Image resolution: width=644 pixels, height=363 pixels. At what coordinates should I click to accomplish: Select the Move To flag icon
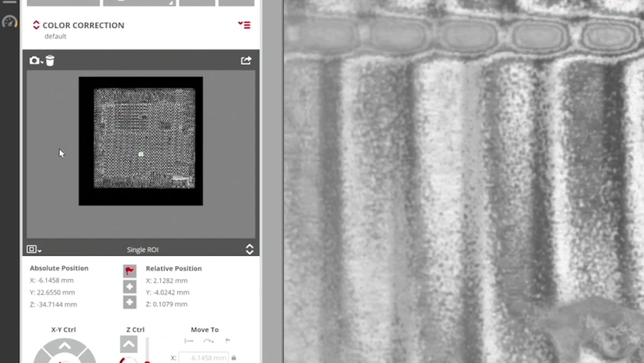pos(228,340)
